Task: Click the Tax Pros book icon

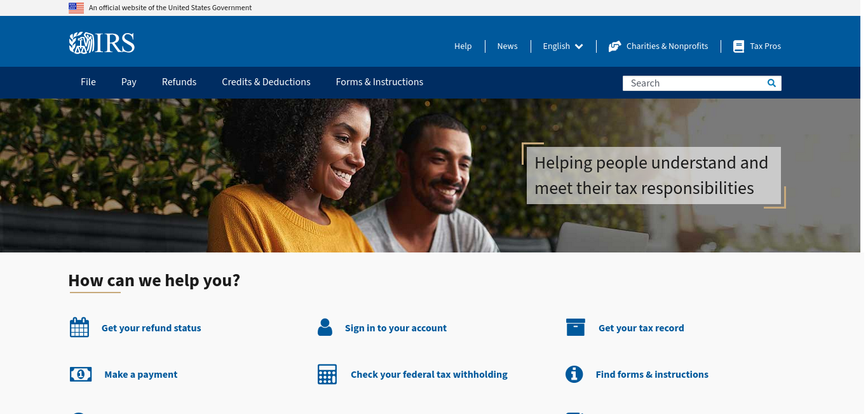Action: pos(738,46)
